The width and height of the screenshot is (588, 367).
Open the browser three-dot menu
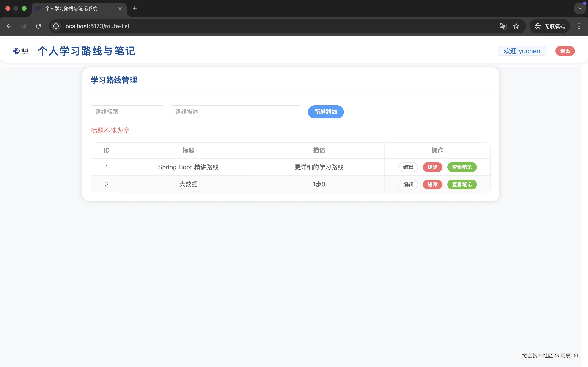click(579, 26)
